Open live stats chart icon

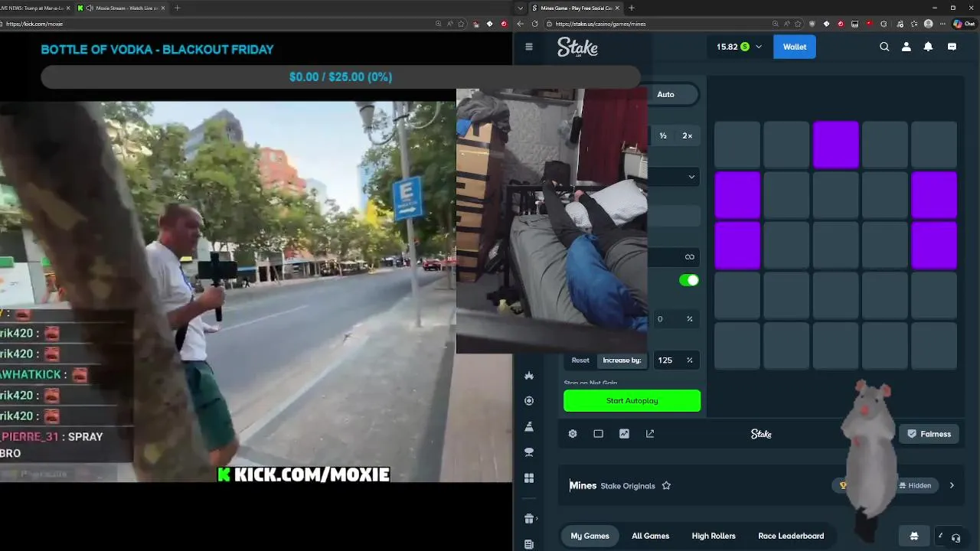click(625, 434)
